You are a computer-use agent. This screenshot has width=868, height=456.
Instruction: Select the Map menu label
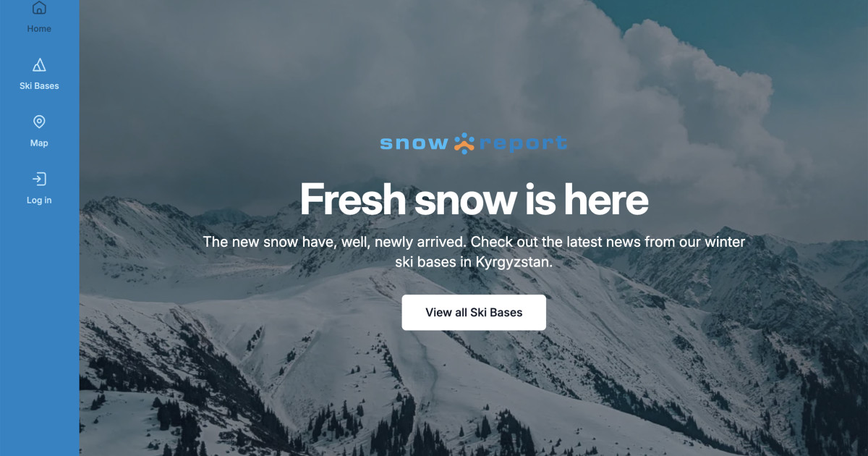coord(39,143)
